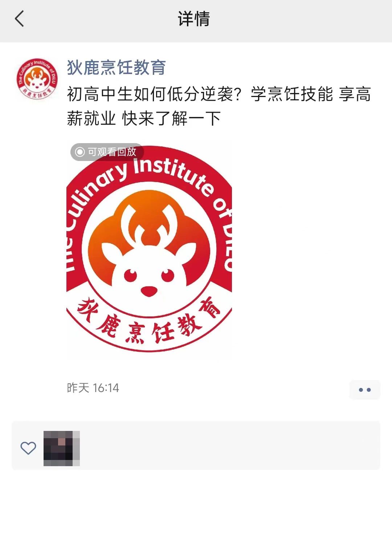Tap the 可观看回放 replay badge
392x557 pixels.
(x=107, y=152)
